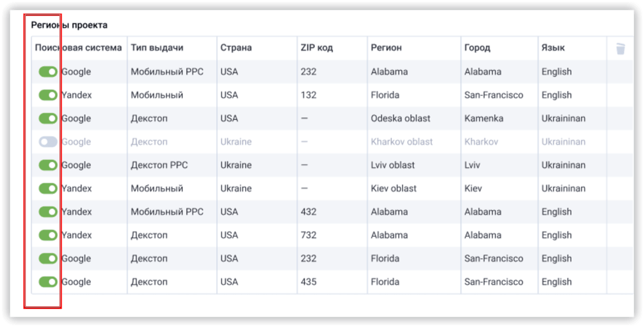Disable toggle for Google Мобильный PPC Alabama row
This screenshot has width=644, height=327.
pos(48,72)
